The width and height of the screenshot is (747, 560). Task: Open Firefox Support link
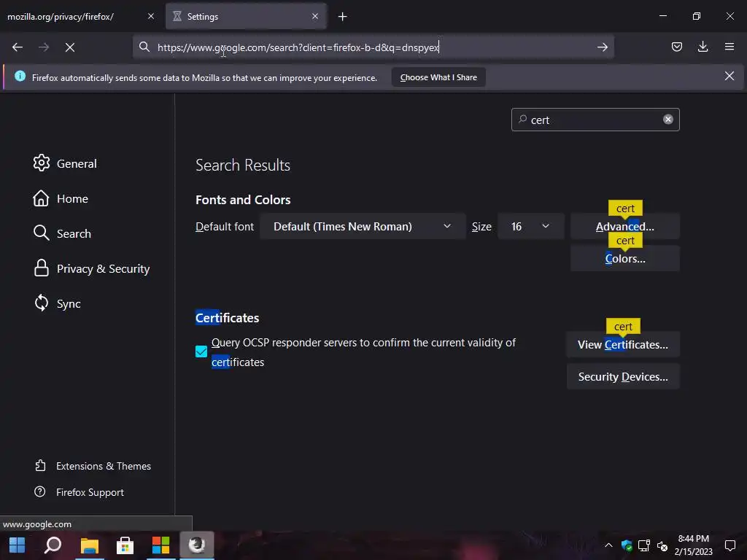point(79,492)
